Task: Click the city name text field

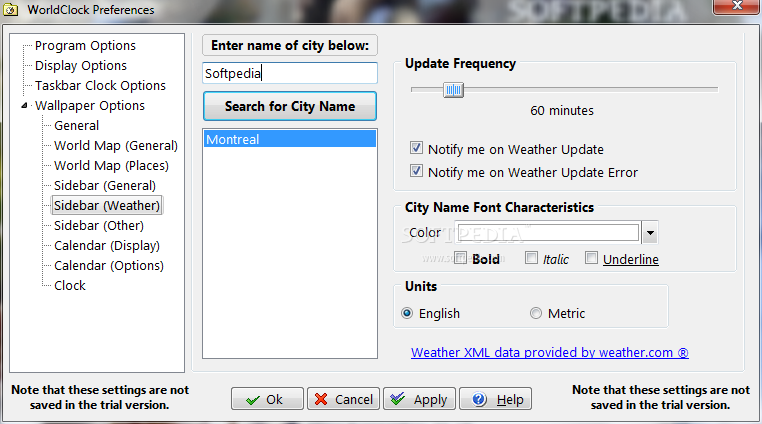Action: [290, 73]
